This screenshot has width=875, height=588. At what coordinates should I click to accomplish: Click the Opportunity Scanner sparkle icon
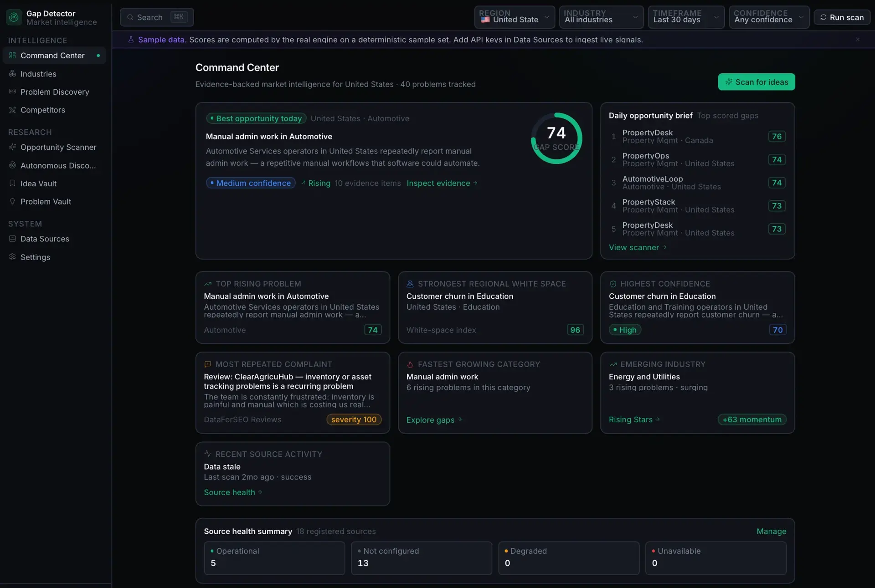click(x=12, y=147)
